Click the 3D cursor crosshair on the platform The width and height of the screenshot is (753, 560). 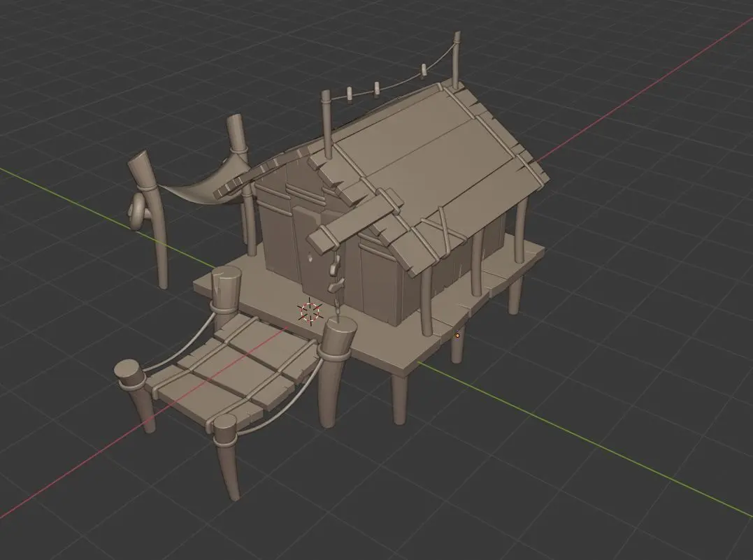(x=310, y=311)
